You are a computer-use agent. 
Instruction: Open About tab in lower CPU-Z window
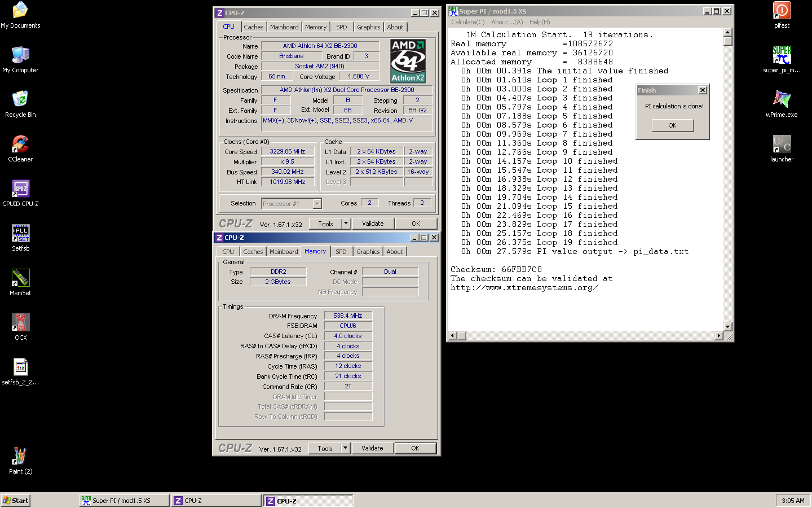pos(395,252)
